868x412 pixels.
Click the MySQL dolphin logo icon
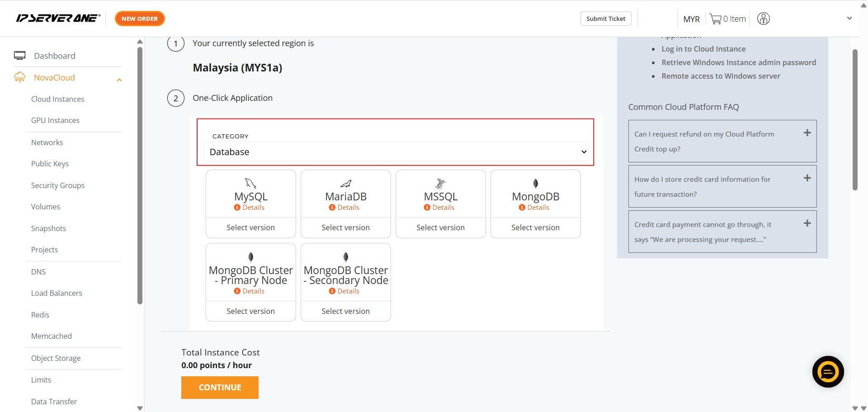coord(250,183)
